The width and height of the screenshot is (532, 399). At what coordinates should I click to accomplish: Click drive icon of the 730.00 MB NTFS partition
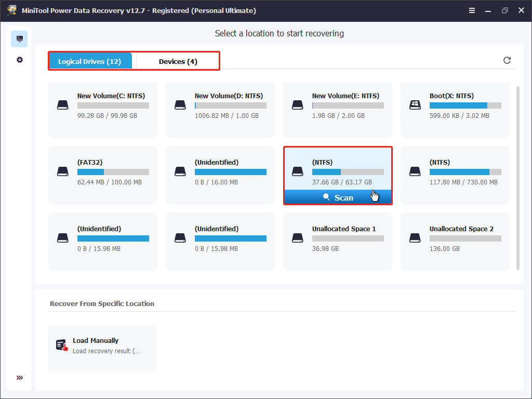click(x=415, y=171)
